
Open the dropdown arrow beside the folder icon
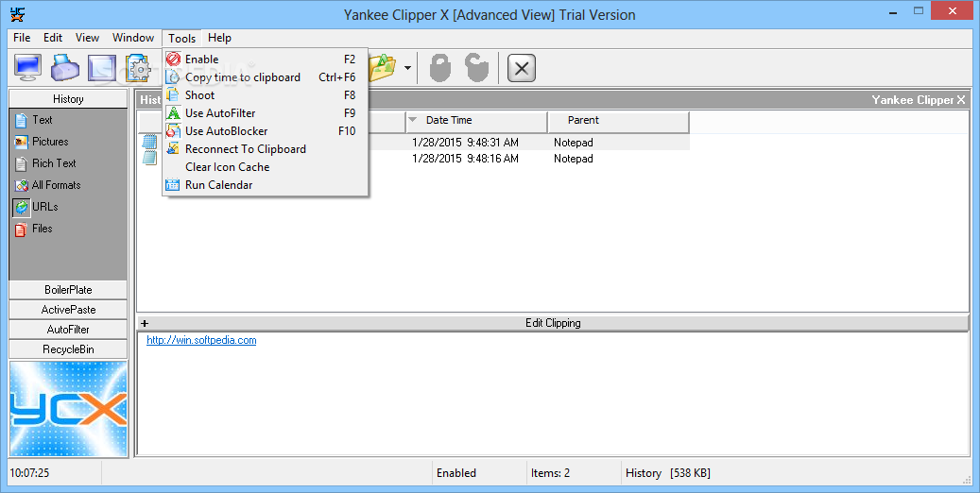coord(407,67)
